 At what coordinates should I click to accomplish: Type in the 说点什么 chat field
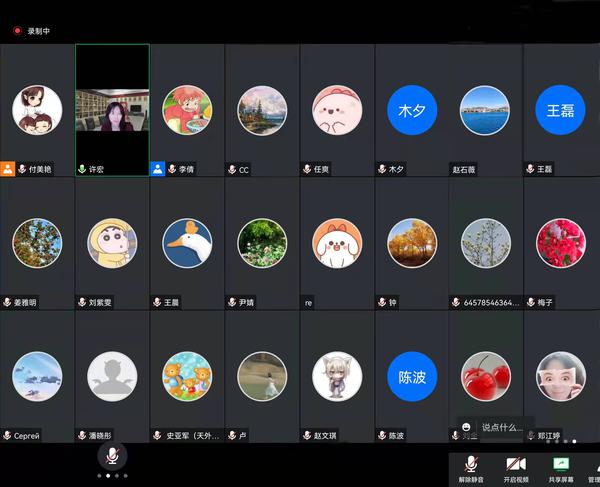505,427
